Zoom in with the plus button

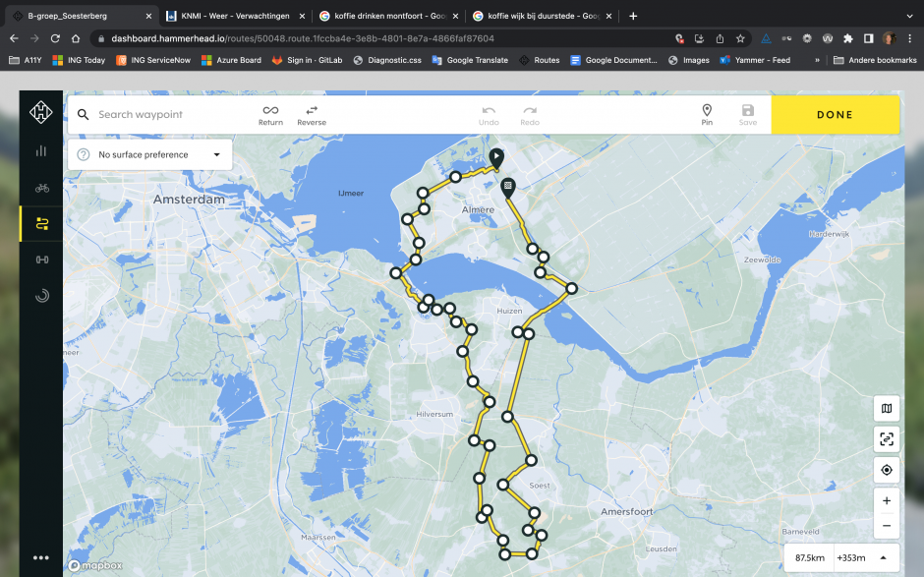pyautogui.click(x=887, y=501)
